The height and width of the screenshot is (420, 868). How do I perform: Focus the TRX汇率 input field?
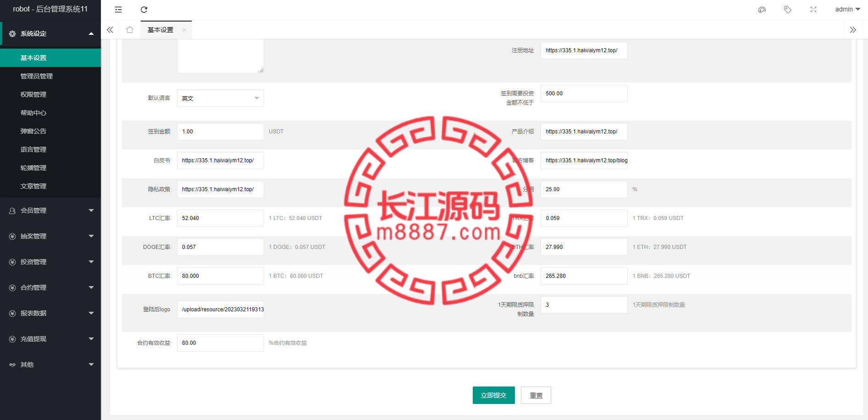click(x=584, y=218)
